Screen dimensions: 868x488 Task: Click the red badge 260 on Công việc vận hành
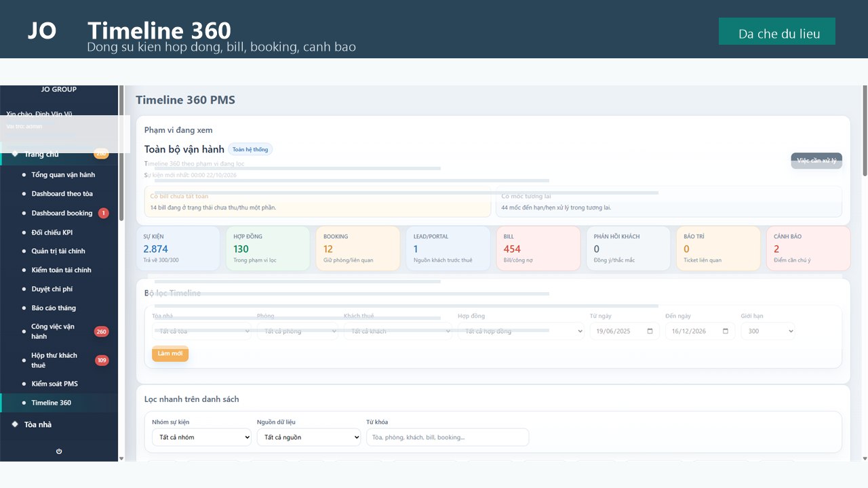tap(102, 331)
